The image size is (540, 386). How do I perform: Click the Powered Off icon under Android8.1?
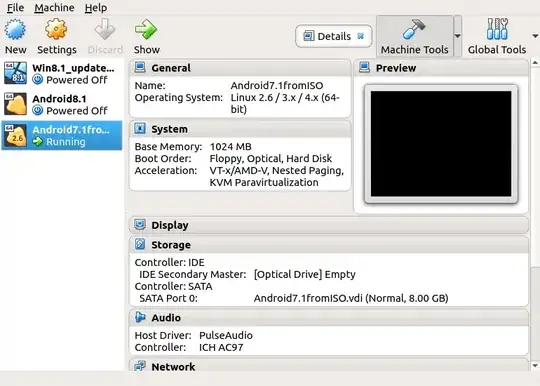[x=38, y=111]
